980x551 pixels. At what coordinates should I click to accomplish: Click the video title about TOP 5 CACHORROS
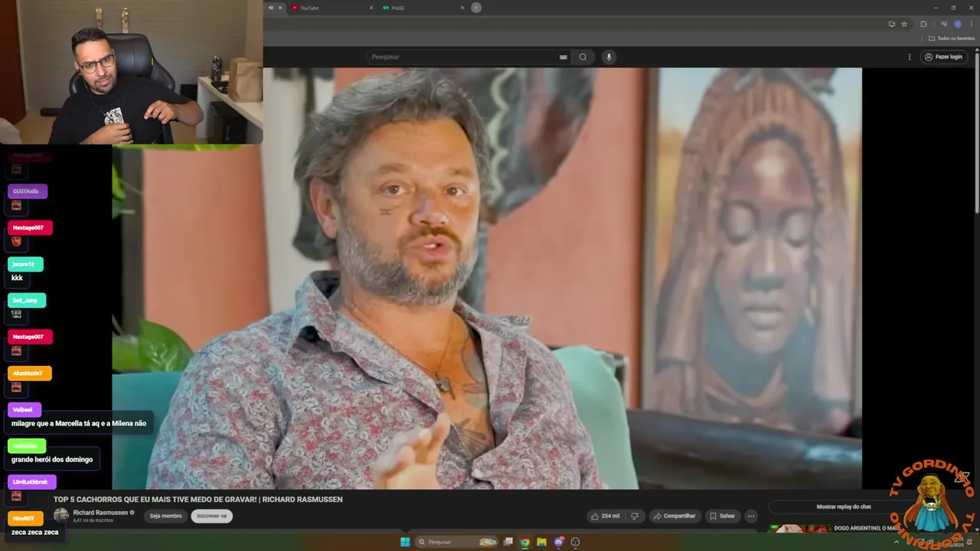point(198,500)
